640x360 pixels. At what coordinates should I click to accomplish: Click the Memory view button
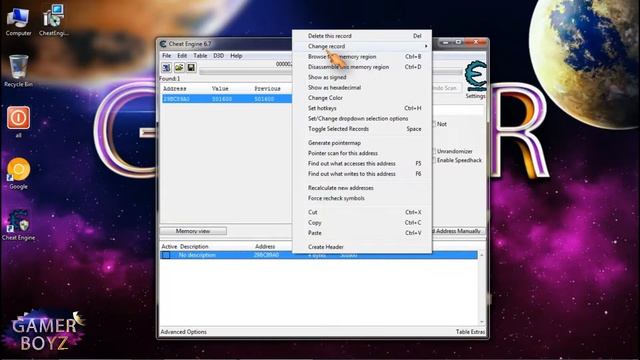(x=193, y=231)
